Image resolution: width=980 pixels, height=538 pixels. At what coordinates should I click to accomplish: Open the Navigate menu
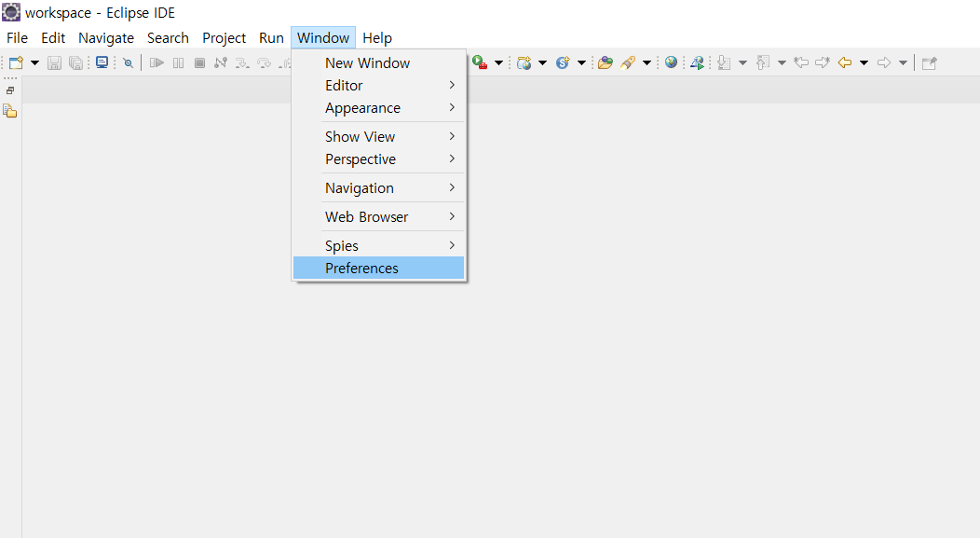[x=106, y=38]
